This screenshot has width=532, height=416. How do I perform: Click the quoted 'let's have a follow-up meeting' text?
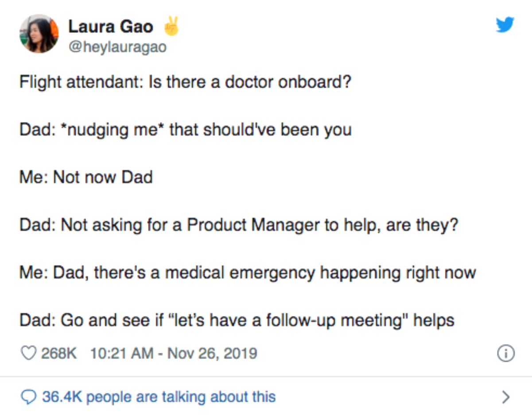tap(287, 319)
